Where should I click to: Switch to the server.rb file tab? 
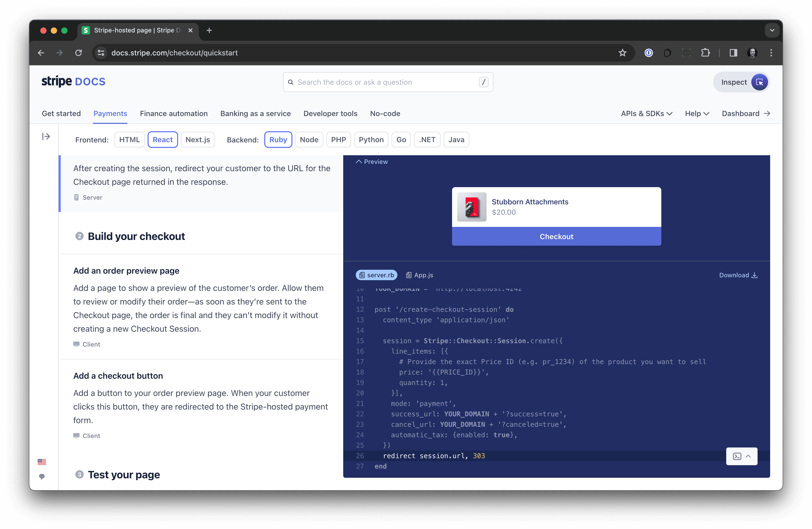(x=377, y=275)
